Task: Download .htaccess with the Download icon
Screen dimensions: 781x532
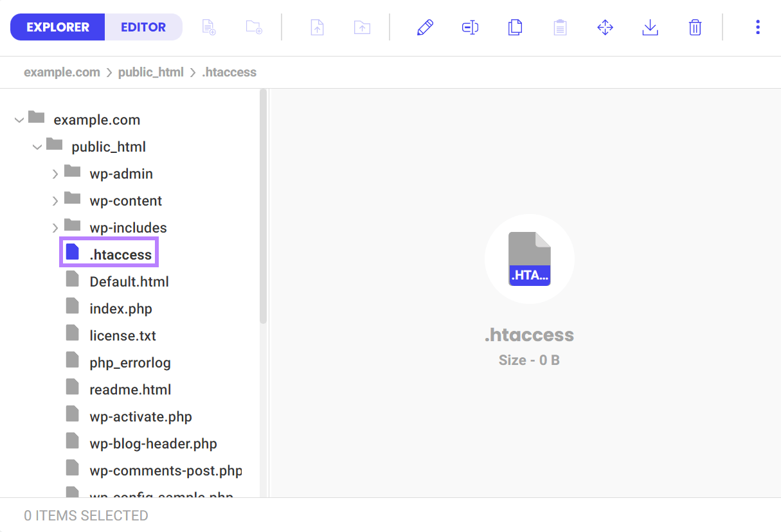Action: click(x=650, y=27)
